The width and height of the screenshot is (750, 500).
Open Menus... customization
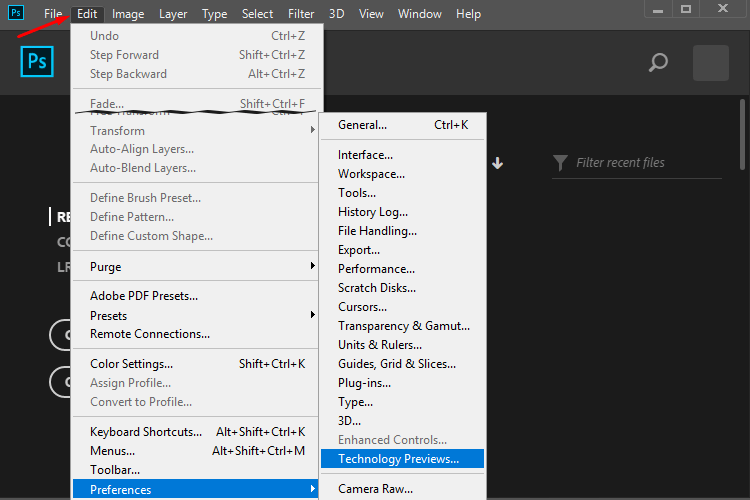pos(195,451)
